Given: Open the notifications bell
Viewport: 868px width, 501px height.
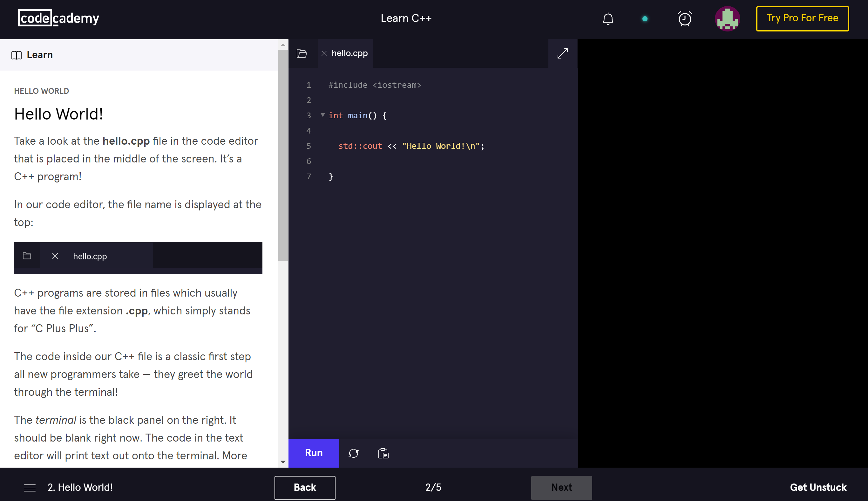Looking at the screenshot, I should pyautogui.click(x=608, y=18).
